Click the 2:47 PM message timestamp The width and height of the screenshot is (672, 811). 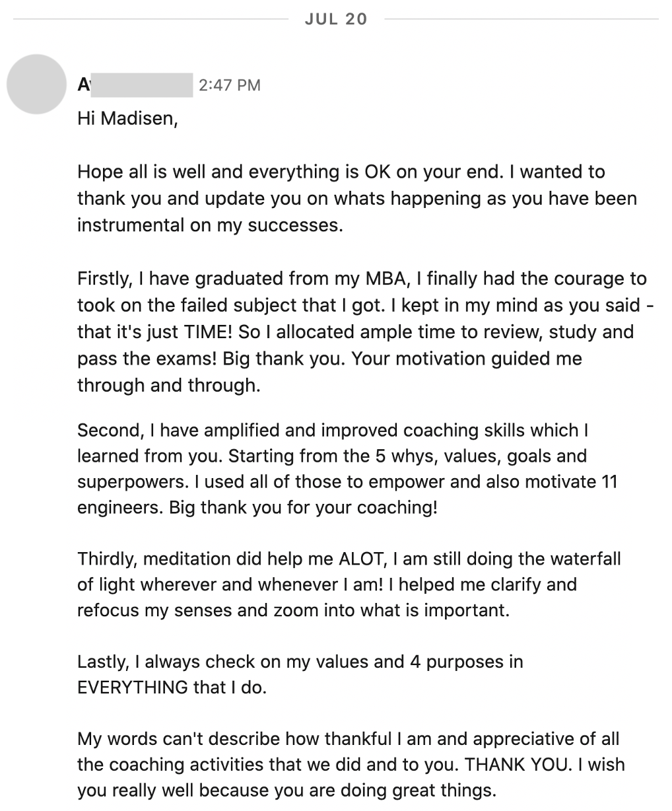(x=230, y=85)
